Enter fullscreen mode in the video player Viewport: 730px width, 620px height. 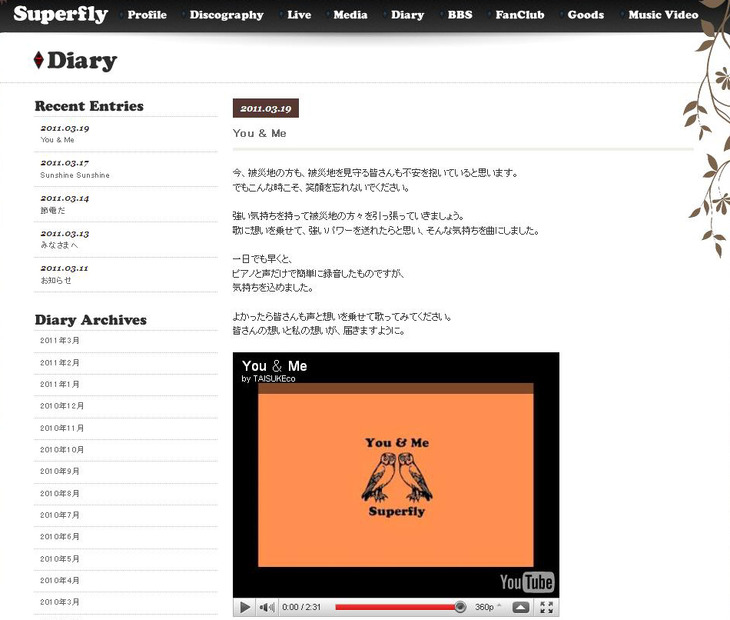point(547,607)
